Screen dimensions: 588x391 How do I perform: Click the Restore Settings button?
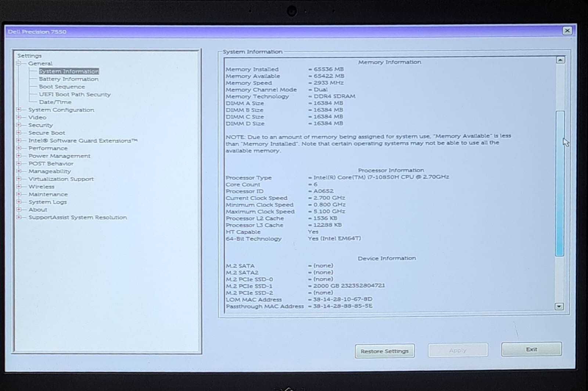384,351
